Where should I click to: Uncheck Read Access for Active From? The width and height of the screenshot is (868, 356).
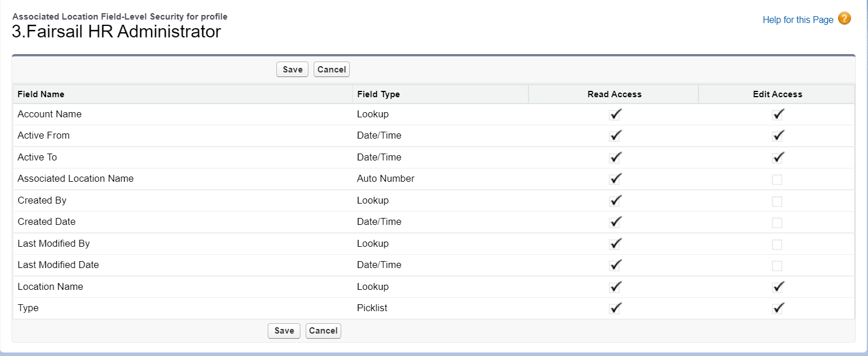(x=615, y=136)
